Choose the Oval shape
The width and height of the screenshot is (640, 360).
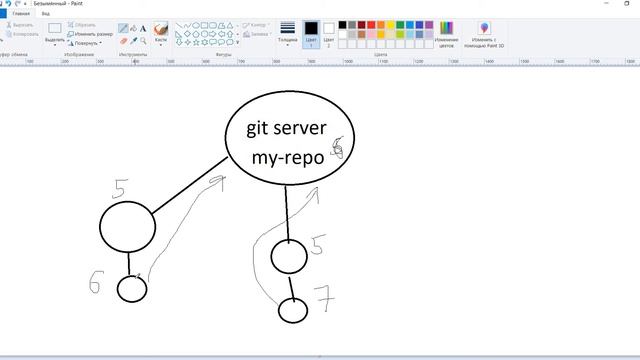196,25
